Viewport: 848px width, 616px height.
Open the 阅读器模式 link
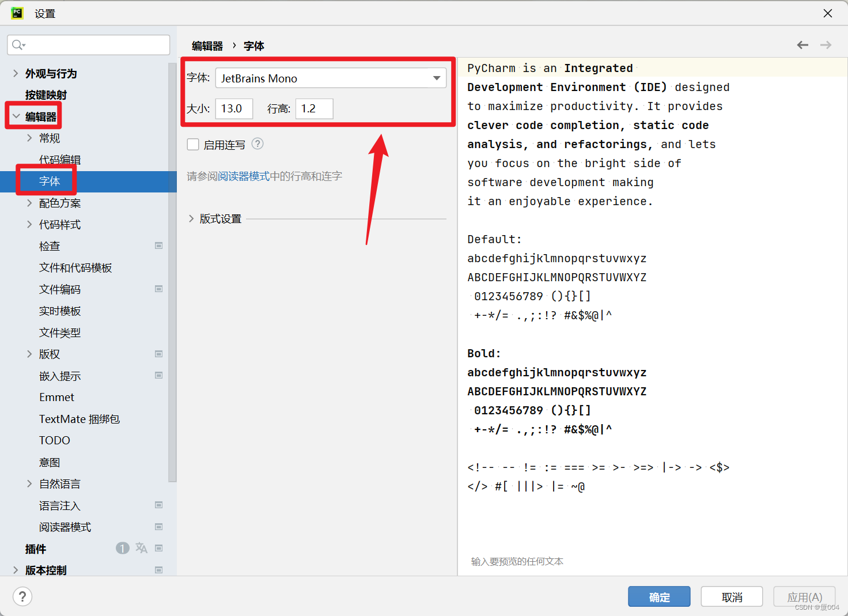click(244, 176)
